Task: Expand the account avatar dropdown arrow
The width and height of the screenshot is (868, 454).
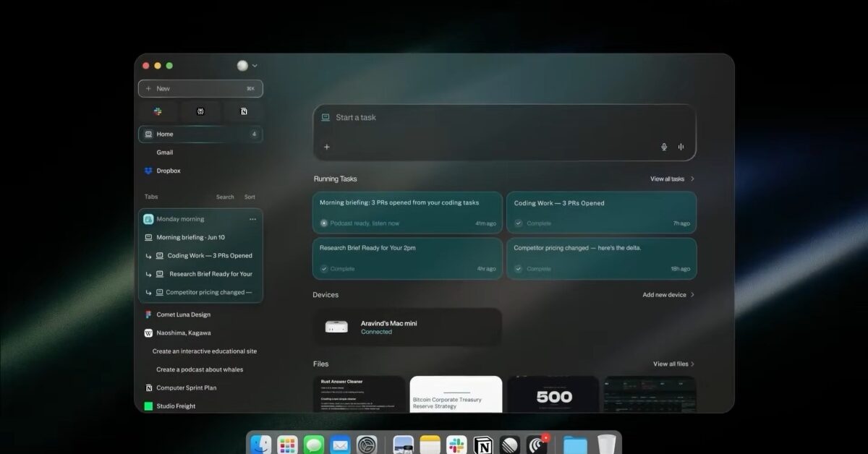Action: tap(254, 65)
